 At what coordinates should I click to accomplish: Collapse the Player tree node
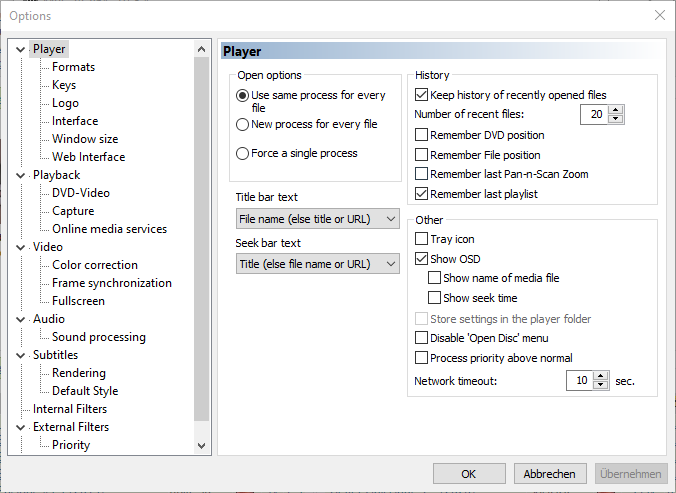(22, 49)
